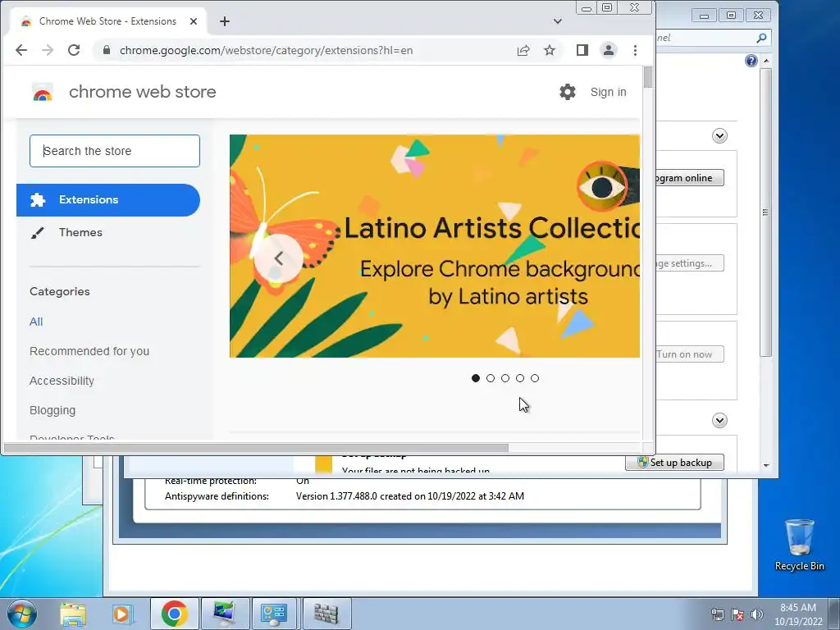Open the Recycle Bin desktop icon

799,545
